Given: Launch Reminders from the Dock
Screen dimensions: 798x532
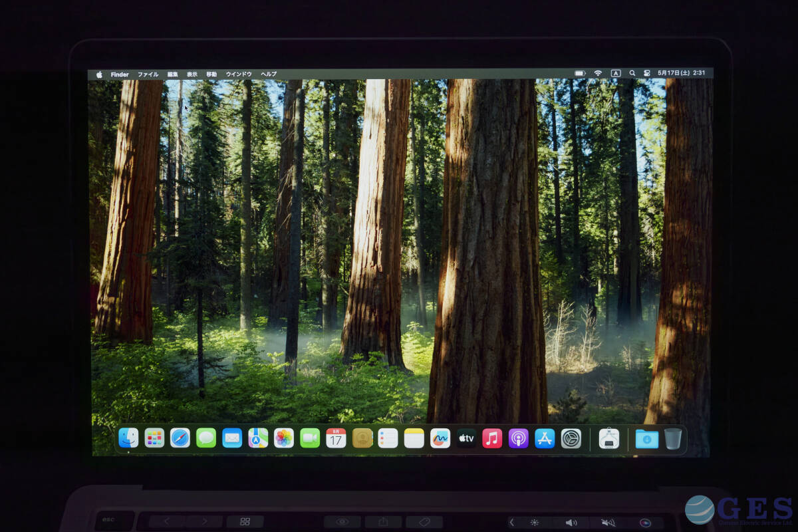Looking at the screenshot, I should (388, 438).
